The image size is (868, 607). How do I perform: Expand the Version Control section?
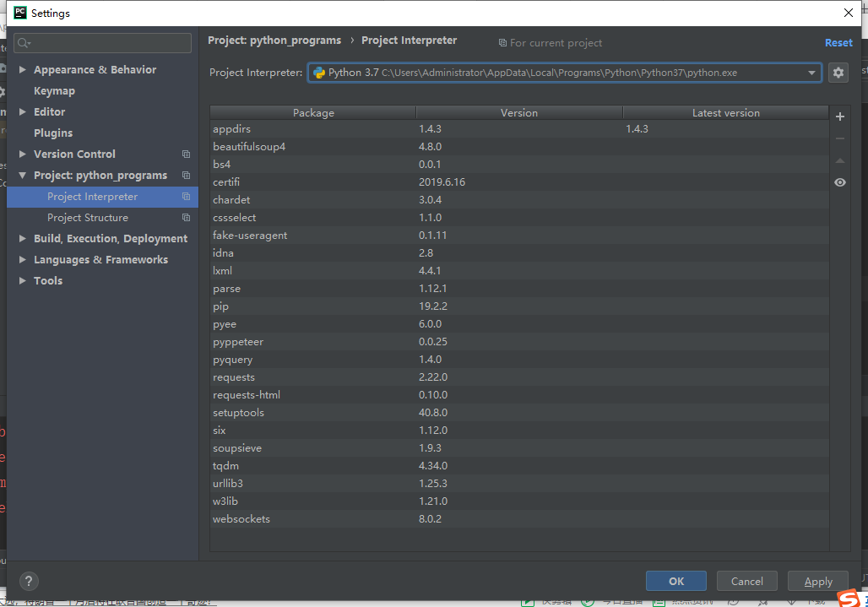click(22, 154)
